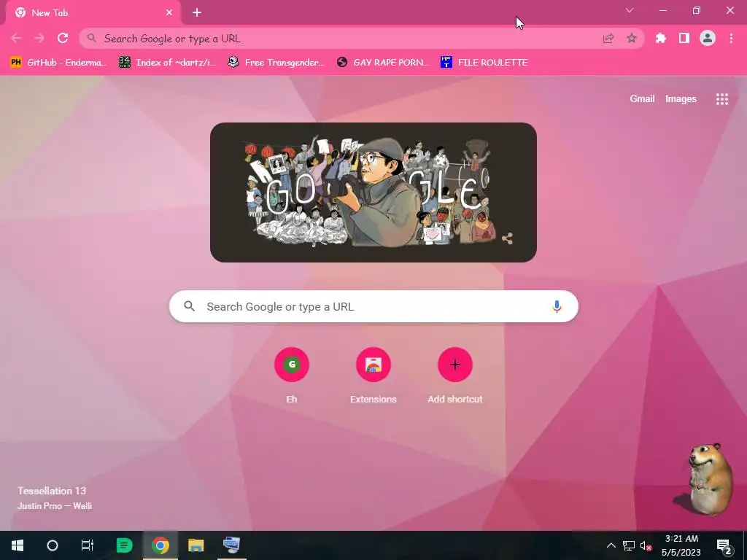Open the FILE ROULETTE bookmark
This screenshot has width=747, height=560.
pos(484,63)
